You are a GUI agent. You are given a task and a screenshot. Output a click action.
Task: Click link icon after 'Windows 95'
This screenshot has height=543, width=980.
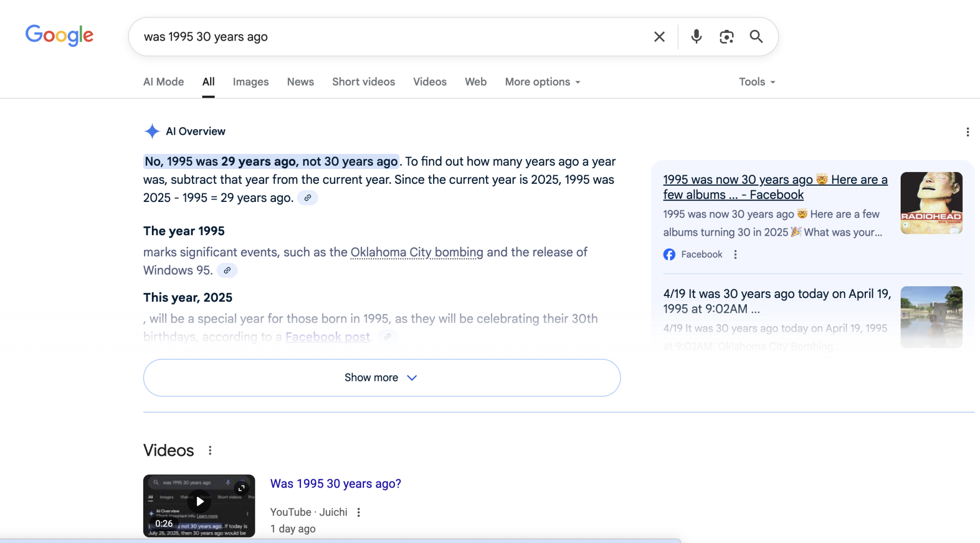(x=227, y=271)
